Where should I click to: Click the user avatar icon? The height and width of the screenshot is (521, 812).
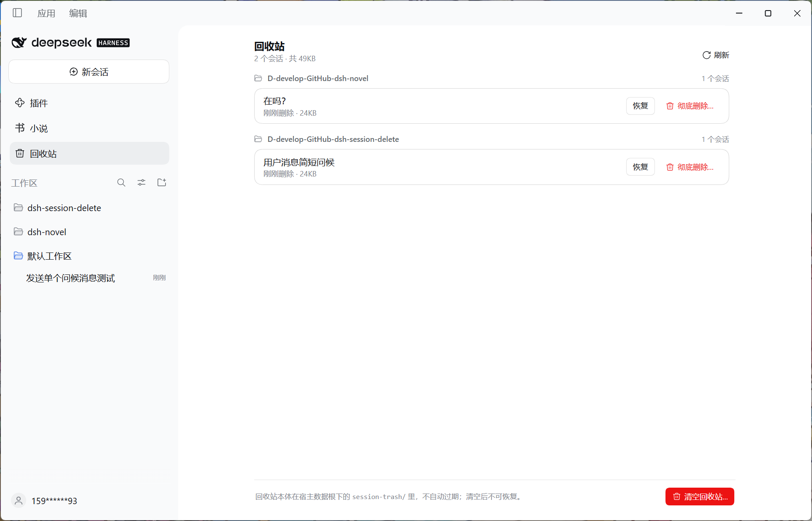tap(19, 501)
